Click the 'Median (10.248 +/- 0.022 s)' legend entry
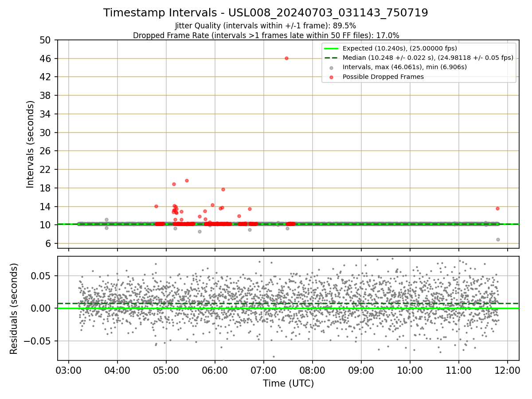Screen dimensions: 532x399 428,58
